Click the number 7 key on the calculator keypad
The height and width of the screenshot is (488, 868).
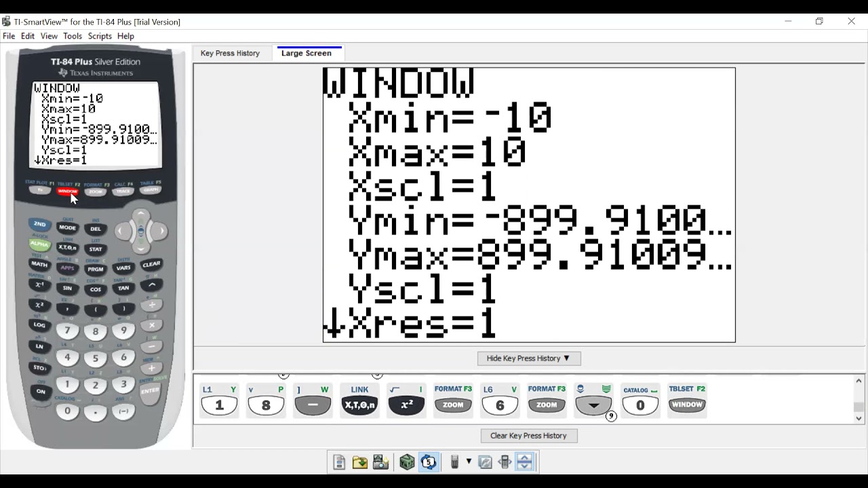click(x=67, y=331)
